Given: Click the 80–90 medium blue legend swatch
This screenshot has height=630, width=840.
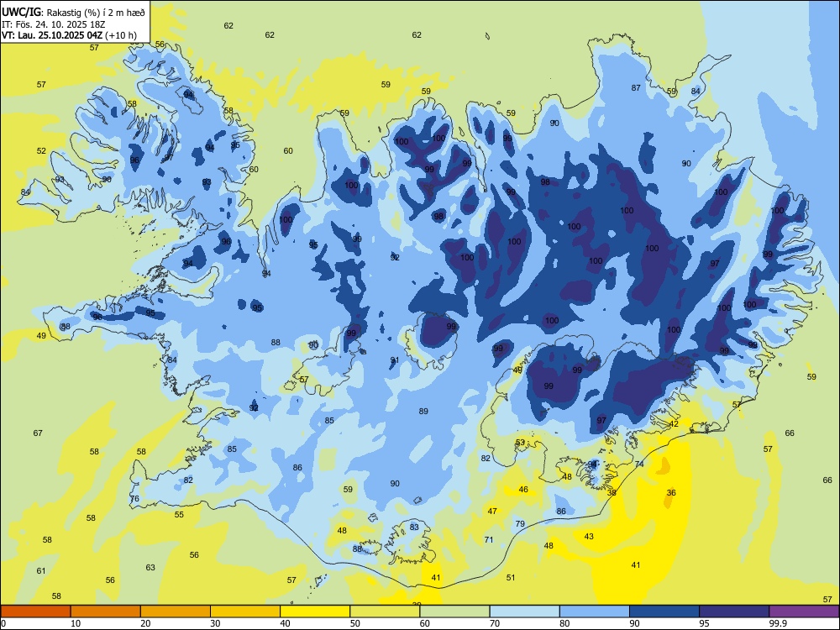Looking at the screenshot, I should (x=595, y=612).
